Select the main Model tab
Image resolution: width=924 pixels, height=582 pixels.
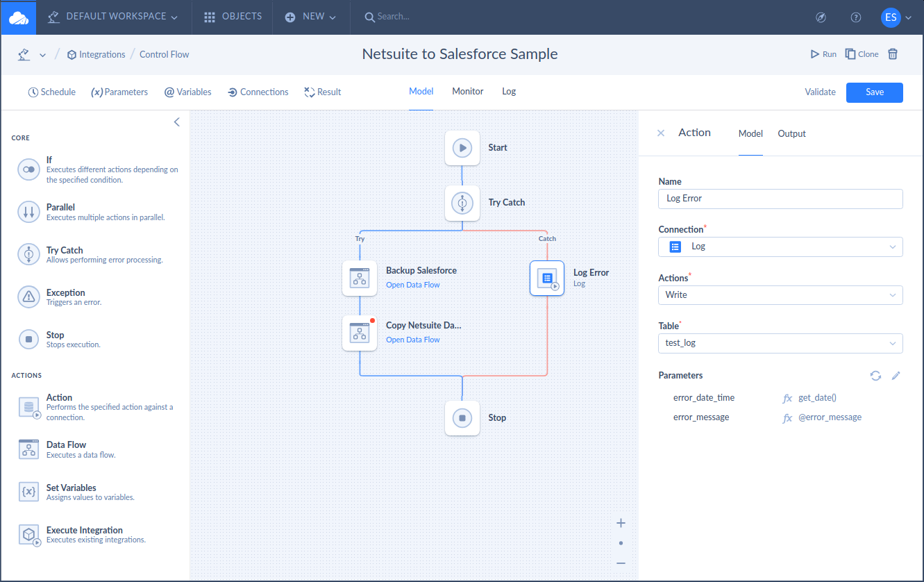pyautogui.click(x=421, y=91)
